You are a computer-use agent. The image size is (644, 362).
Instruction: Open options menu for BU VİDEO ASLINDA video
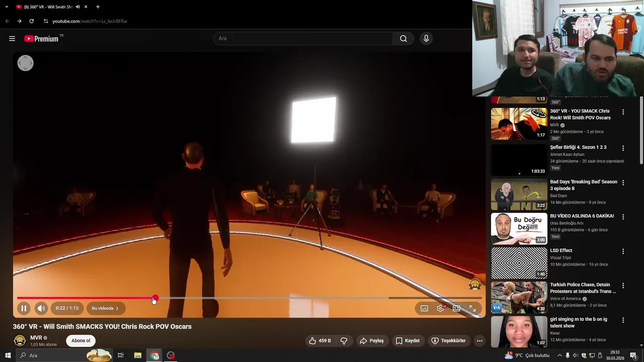coord(623,217)
